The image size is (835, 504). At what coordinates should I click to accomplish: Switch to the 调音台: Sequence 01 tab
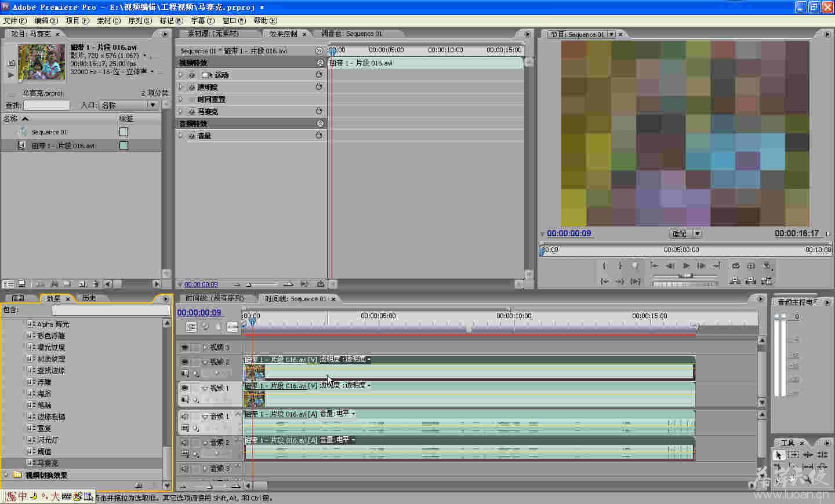coord(351,34)
